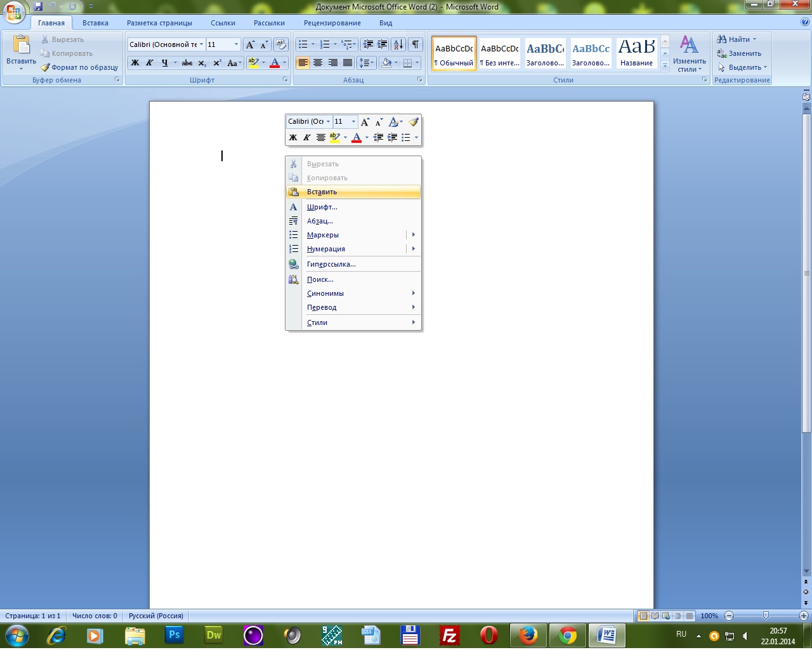Click Shrink Font icon in ribbon
812x650 pixels.
[264, 44]
